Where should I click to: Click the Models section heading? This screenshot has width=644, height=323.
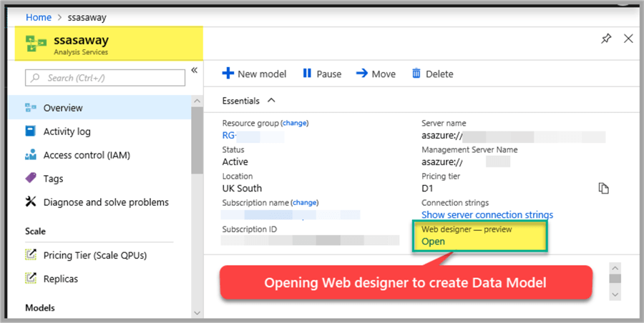(x=40, y=308)
